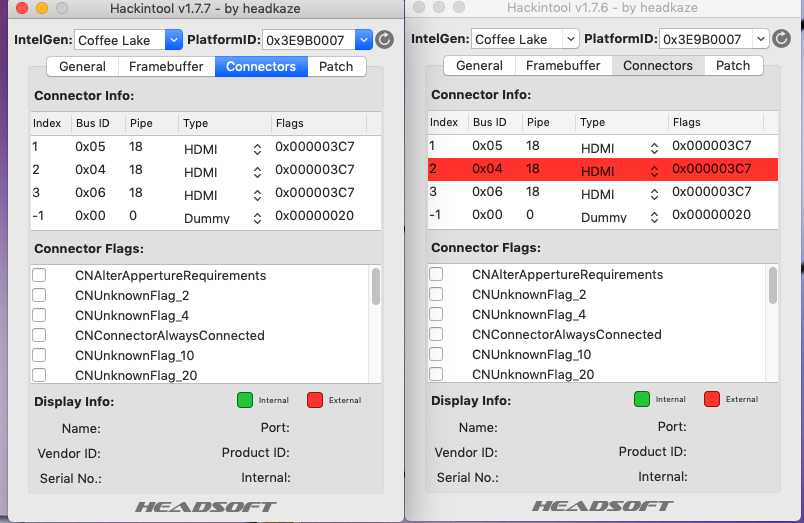The width and height of the screenshot is (804, 523).
Task: Click refresh icon in v1.7.6 window
Action: pyautogui.click(x=781, y=38)
